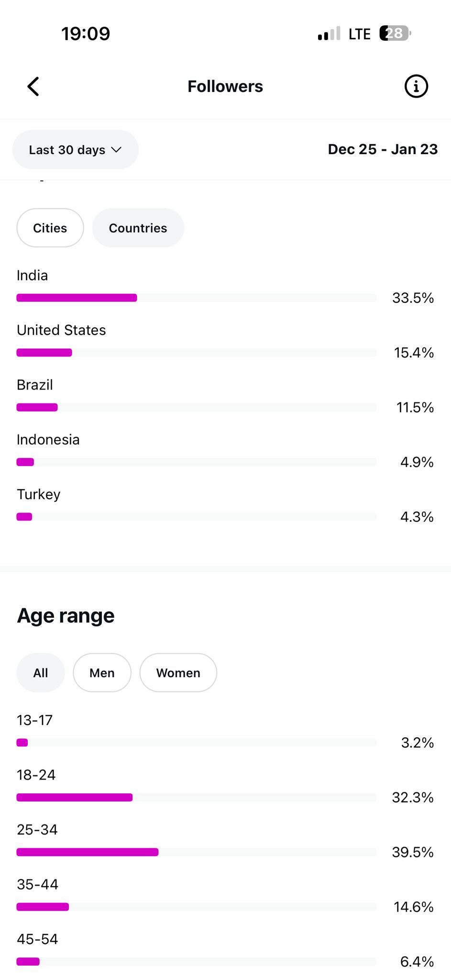Image resolution: width=451 pixels, height=980 pixels.
Task: Tap the Indonesia country label
Action: 48,440
